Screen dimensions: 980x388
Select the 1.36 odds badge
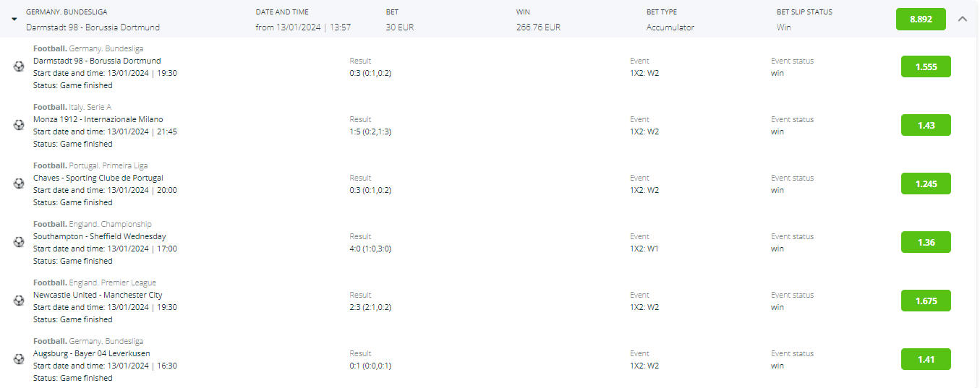(x=926, y=242)
